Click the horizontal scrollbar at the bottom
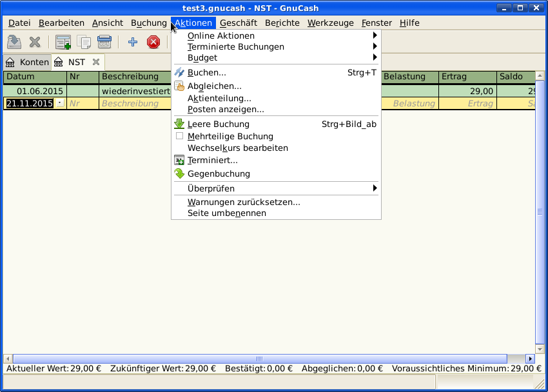Viewport: 548px width, 392px height. (258, 358)
